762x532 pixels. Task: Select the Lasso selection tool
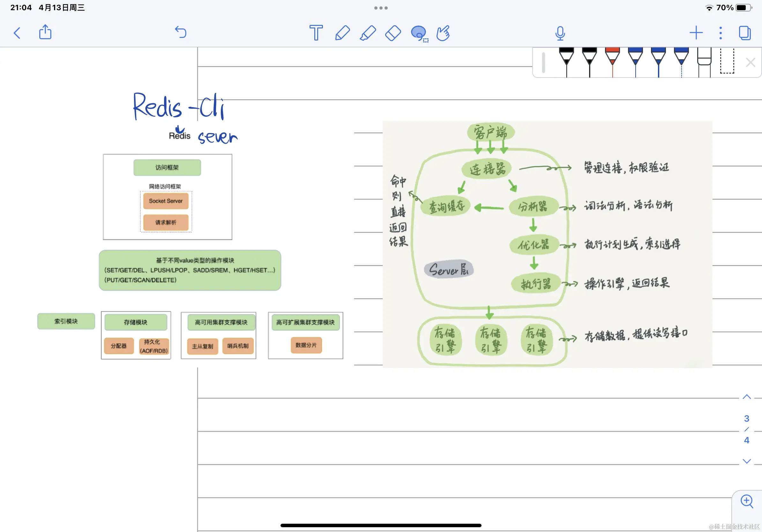(x=420, y=33)
